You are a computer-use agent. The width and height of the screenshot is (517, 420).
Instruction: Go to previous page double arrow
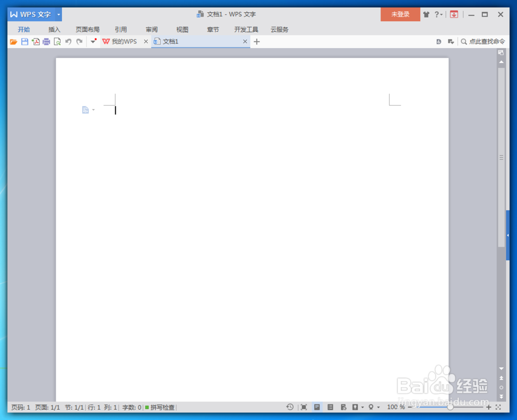[x=501, y=378]
